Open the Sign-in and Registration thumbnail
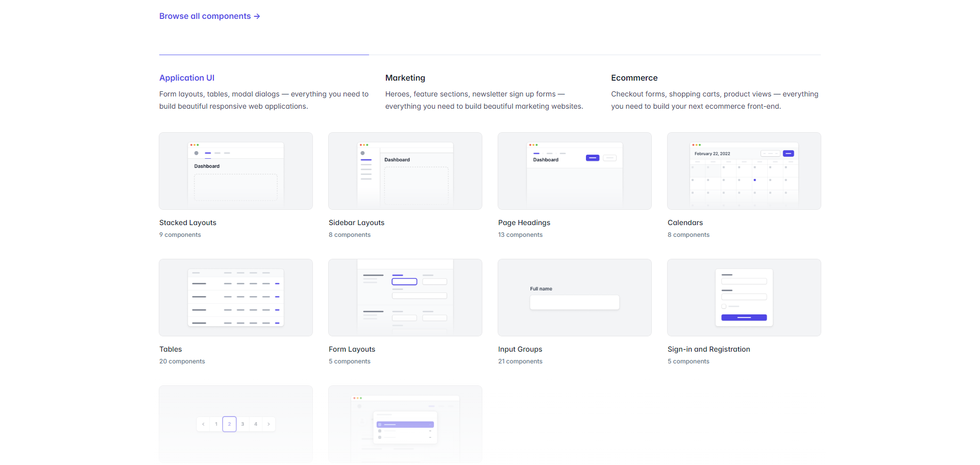This screenshot has width=980, height=465. 744,298
